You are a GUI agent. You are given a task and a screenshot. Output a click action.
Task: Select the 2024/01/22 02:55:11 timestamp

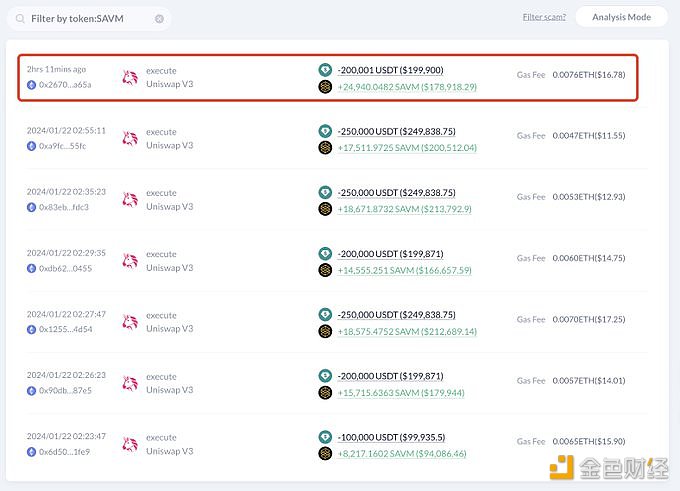pyautogui.click(x=66, y=131)
